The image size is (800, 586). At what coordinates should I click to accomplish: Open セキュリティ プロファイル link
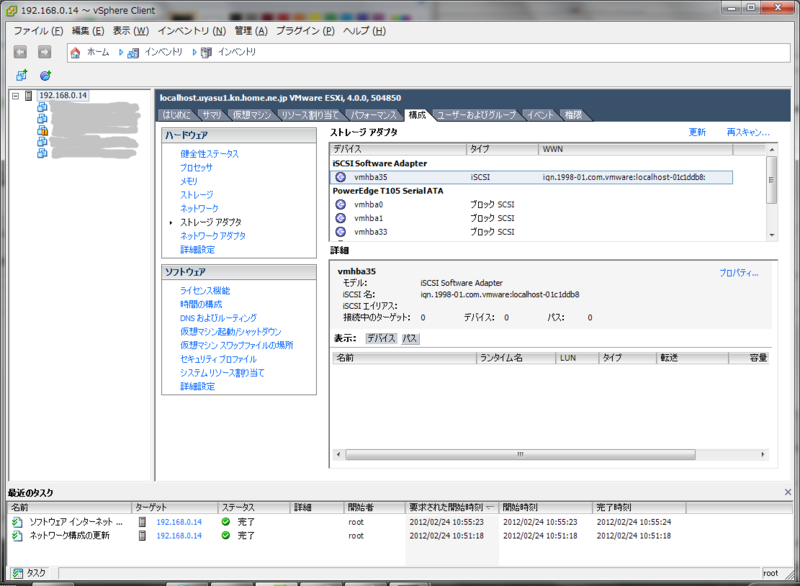218,360
